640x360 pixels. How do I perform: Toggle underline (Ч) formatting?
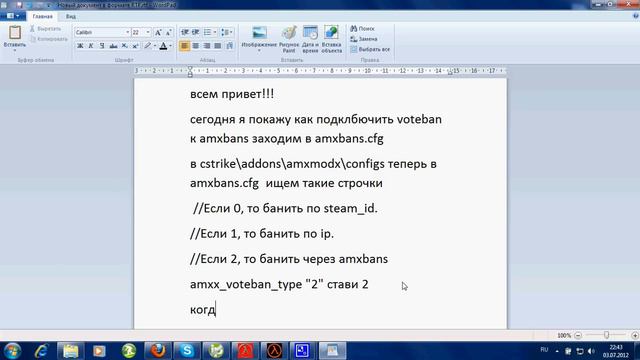click(x=102, y=46)
